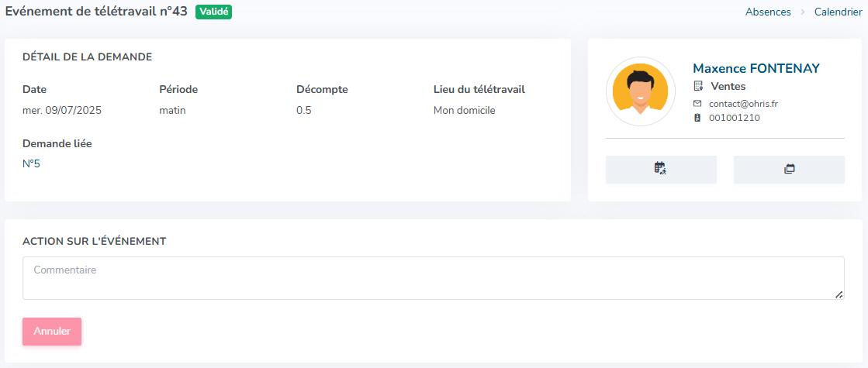This screenshot has height=368, width=868.
Task: Click the chevron between Absences and Calendrier
Action: (x=803, y=12)
